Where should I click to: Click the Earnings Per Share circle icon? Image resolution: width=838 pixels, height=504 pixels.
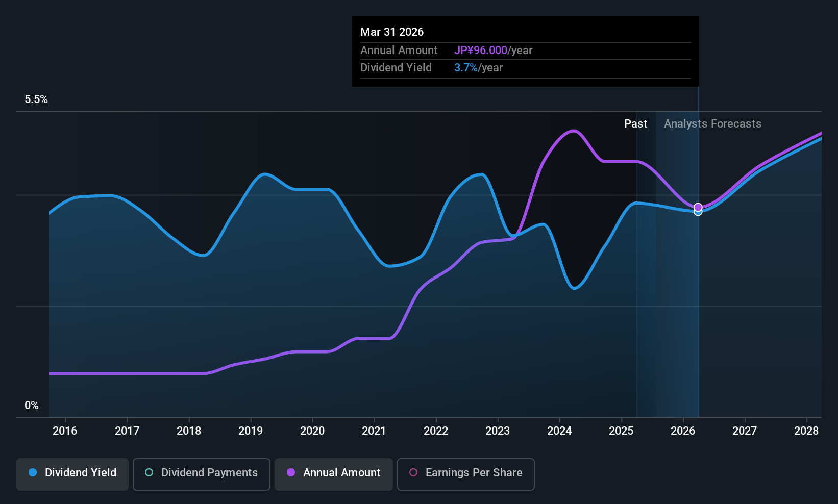pyautogui.click(x=413, y=472)
